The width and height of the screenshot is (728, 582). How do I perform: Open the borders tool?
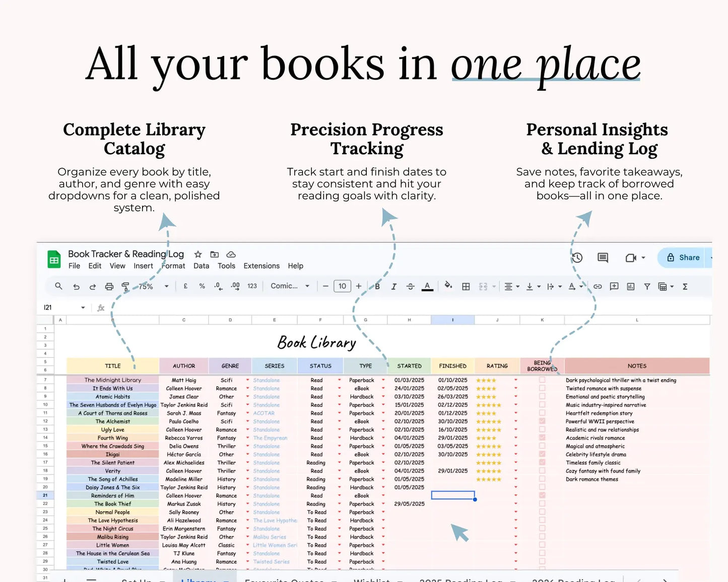pyautogui.click(x=466, y=286)
